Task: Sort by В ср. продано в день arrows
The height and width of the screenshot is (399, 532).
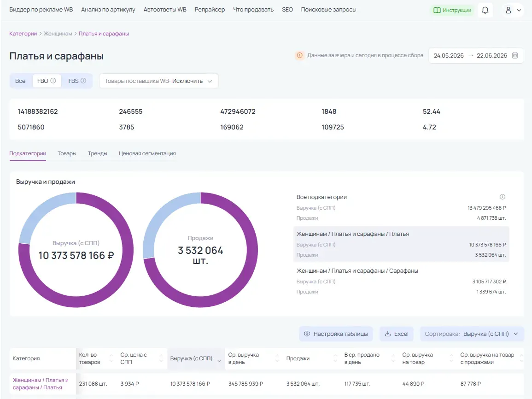Action: pos(393,358)
